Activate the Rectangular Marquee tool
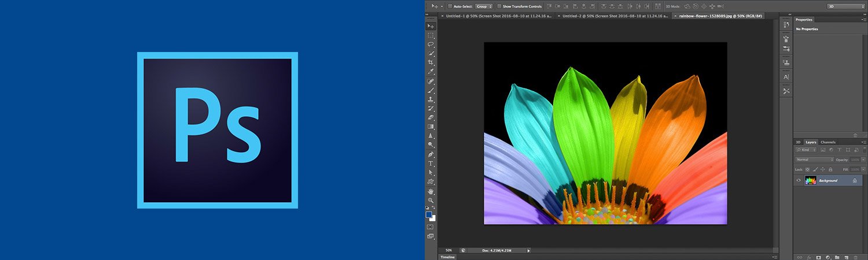This screenshot has height=260, width=868. [431, 35]
